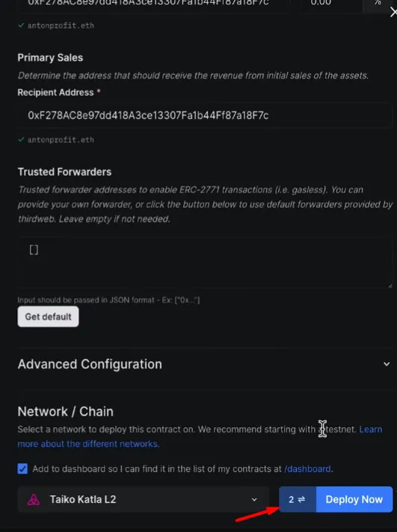This screenshot has width=397, height=532.
Task: Click the Deploy Now button
Action: click(x=354, y=499)
